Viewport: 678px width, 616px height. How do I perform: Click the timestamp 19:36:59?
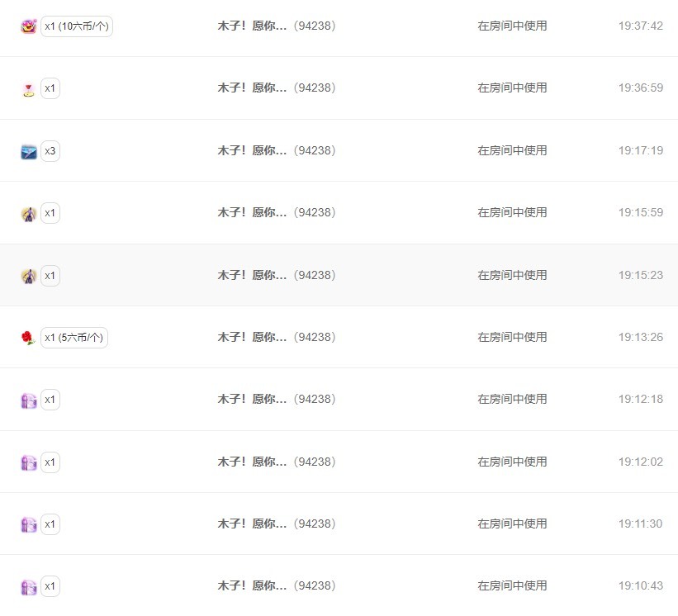(640, 88)
